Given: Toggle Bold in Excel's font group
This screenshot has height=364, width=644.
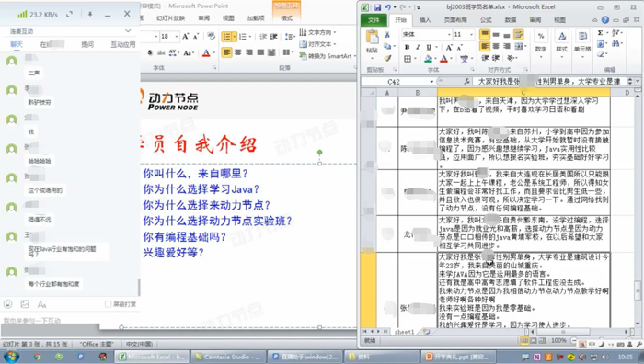Looking at the screenshot, I should coord(407,47).
